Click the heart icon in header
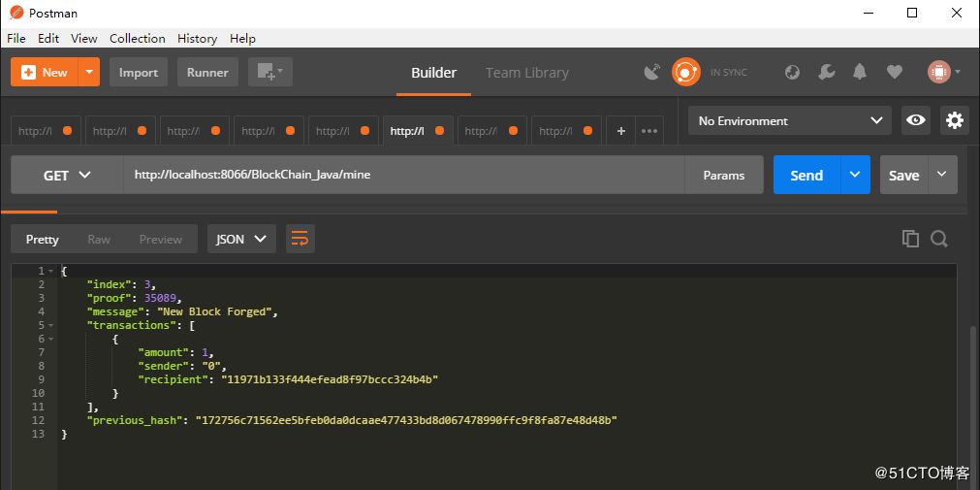 [x=895, y=72]
